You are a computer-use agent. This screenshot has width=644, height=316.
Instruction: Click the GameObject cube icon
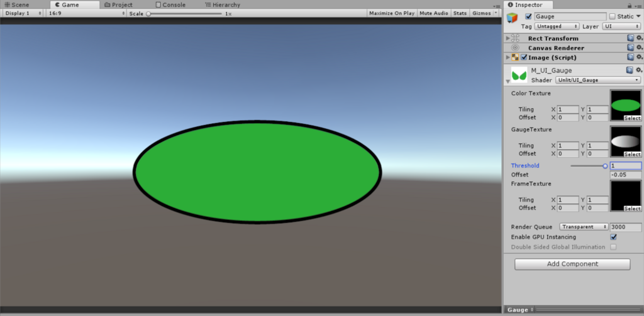point(512,18)
